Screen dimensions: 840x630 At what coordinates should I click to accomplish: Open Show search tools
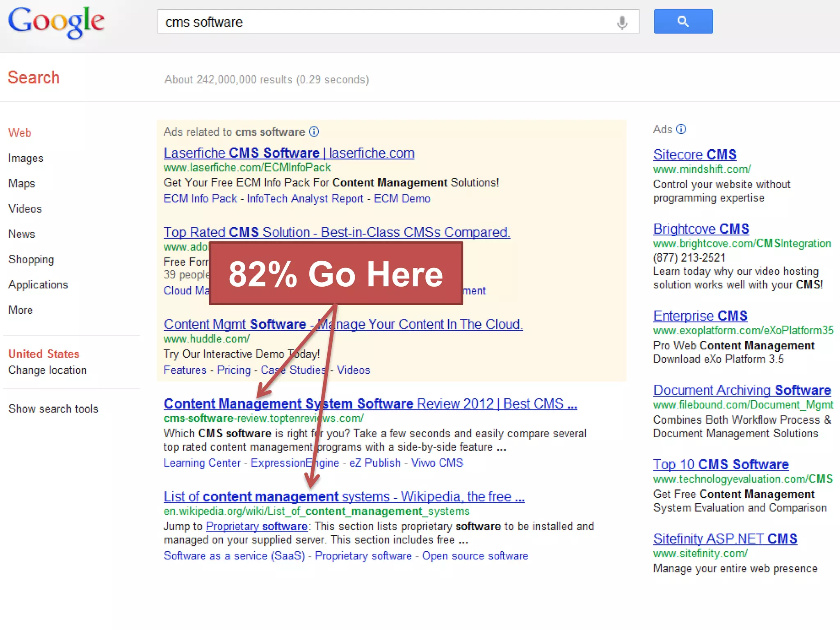click(x=53, y=409)
